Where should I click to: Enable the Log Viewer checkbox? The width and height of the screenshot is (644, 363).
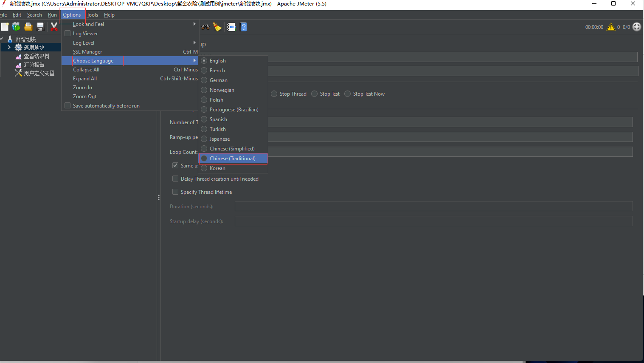(x=67, y=33)
